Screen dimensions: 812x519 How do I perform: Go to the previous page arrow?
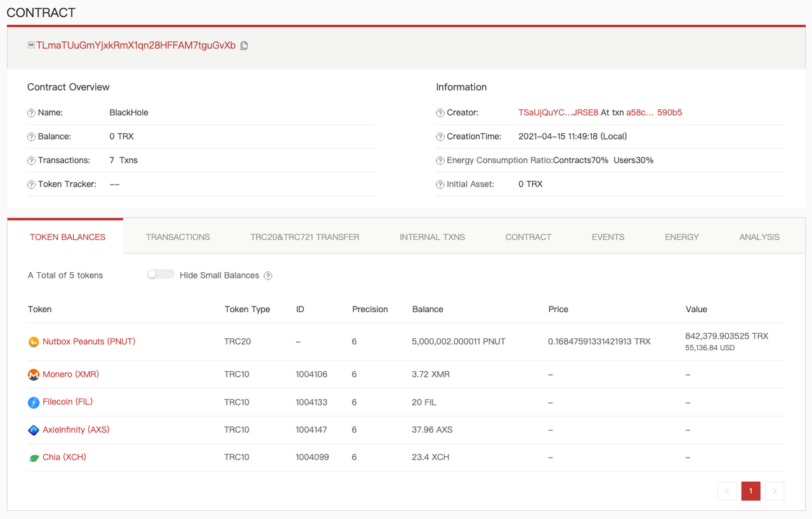[x=727, y=491]
